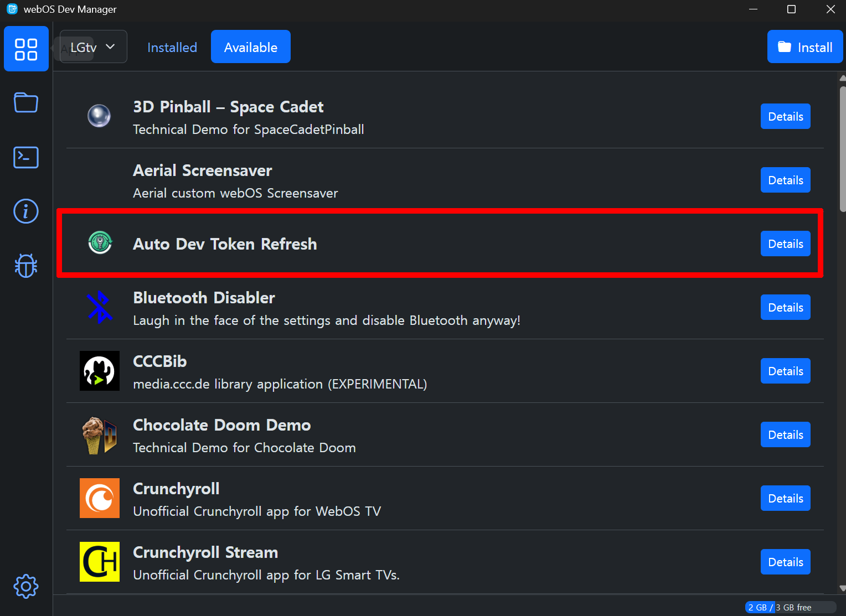Open Details for Crunchyroll
Screen dimensions: 846x616
pos(786,498)
